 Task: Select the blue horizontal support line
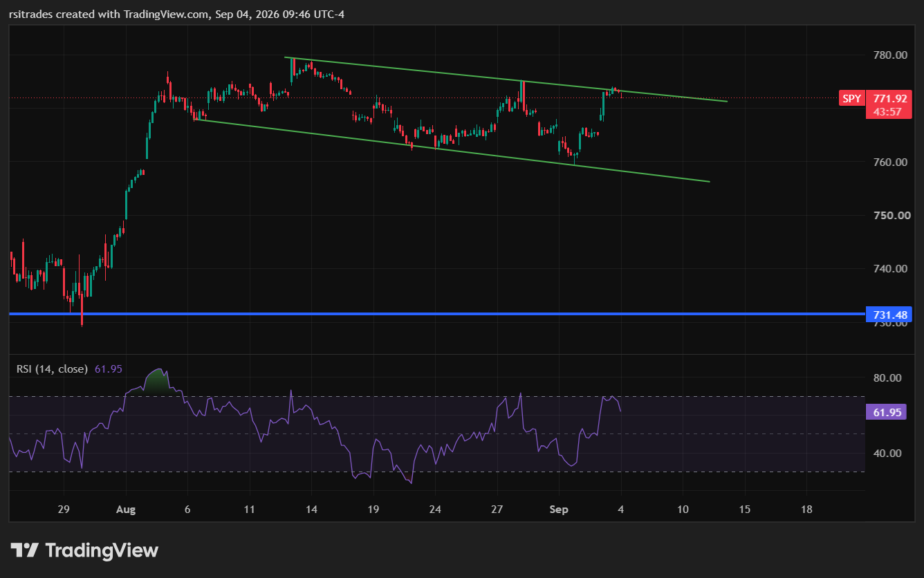pos(436,314)
